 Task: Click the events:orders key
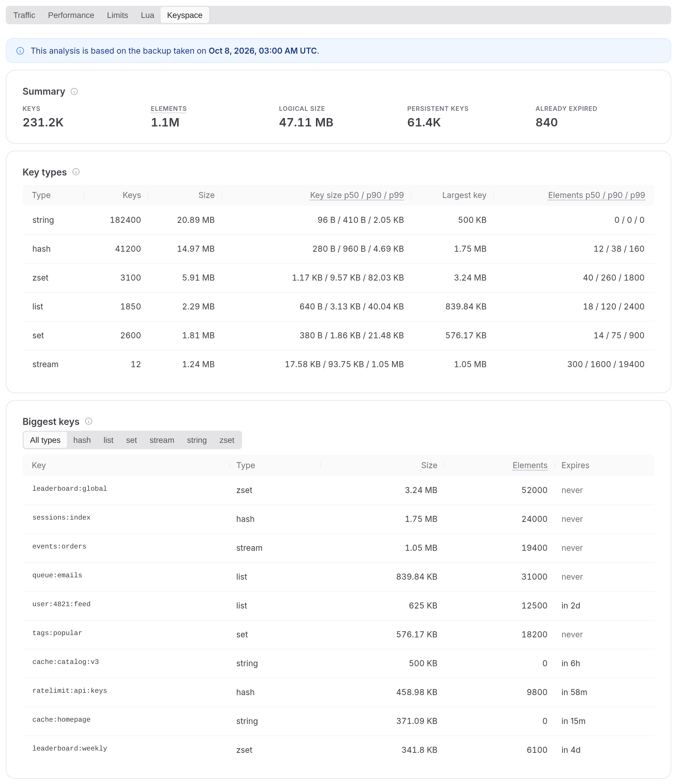[59, 546]
